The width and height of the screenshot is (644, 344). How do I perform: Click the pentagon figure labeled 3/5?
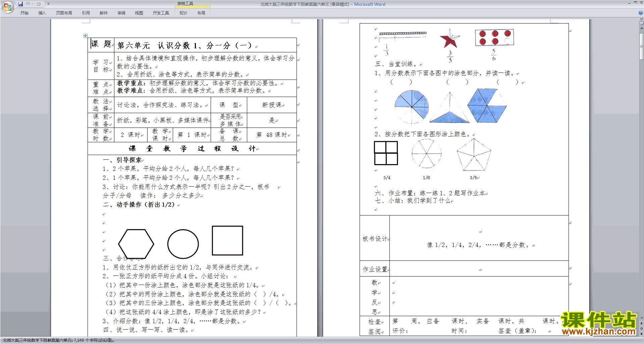[x=474, y=155]
